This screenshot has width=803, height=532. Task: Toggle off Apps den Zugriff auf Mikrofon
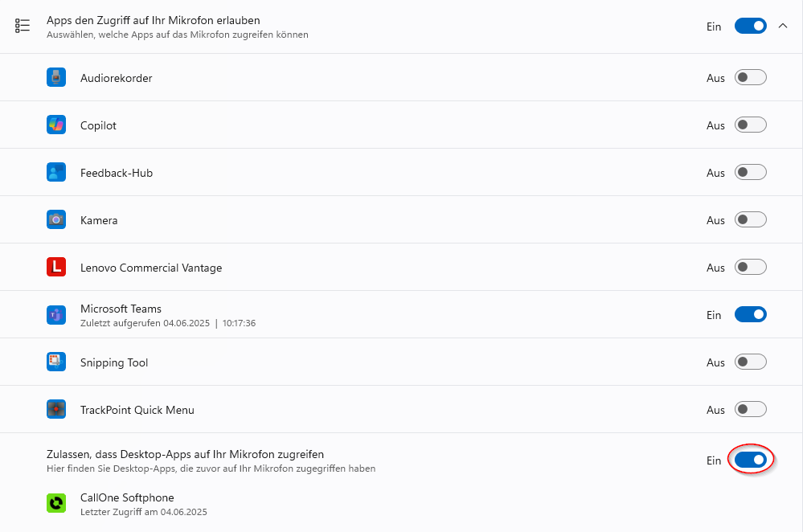750,26
